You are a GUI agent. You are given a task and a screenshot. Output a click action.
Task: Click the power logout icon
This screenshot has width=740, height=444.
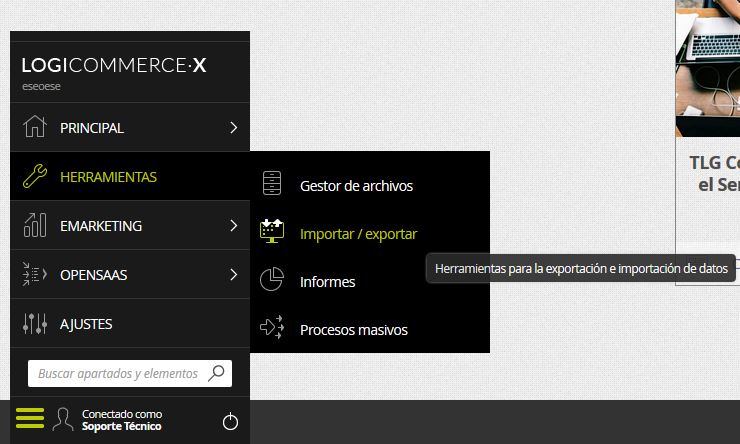click(230, 421)
